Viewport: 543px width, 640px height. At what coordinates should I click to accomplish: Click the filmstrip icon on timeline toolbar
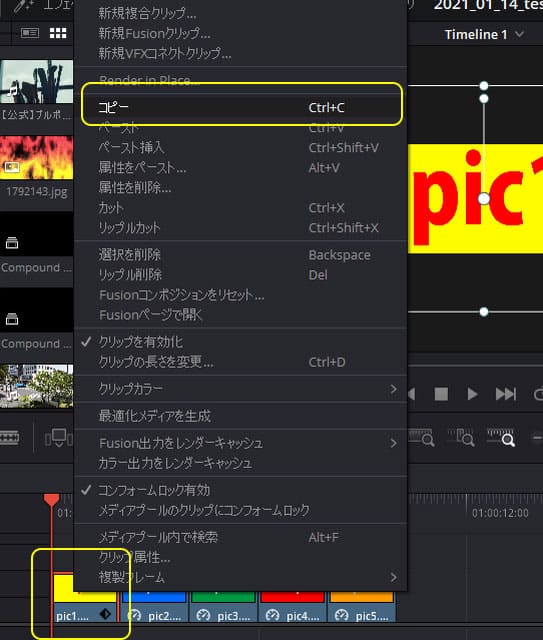click(9, 438)
